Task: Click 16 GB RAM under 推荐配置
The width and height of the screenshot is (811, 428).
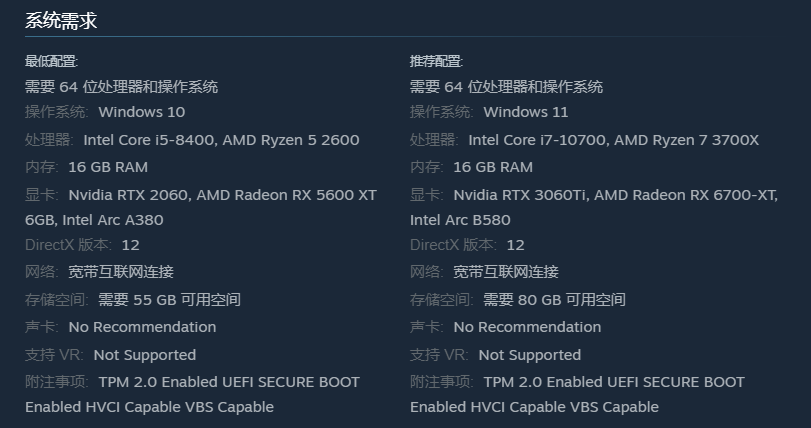Action: (x=493, y=167)
